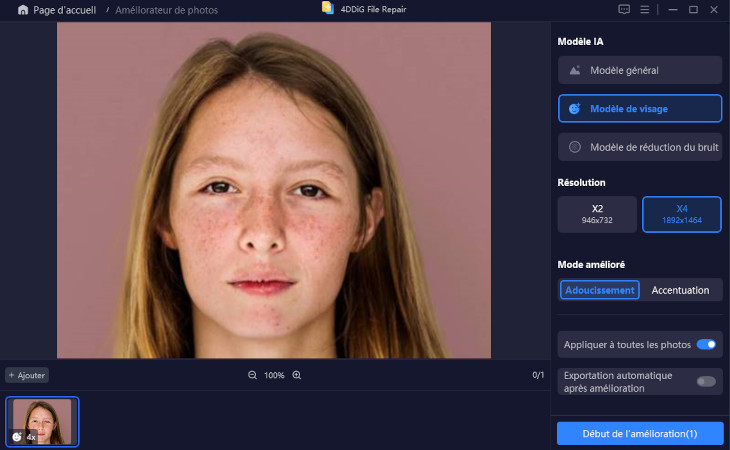The width and height of the screenshot is (730, 450).
Task: Minimize the 4DDiG window
Action: (673, 9)
